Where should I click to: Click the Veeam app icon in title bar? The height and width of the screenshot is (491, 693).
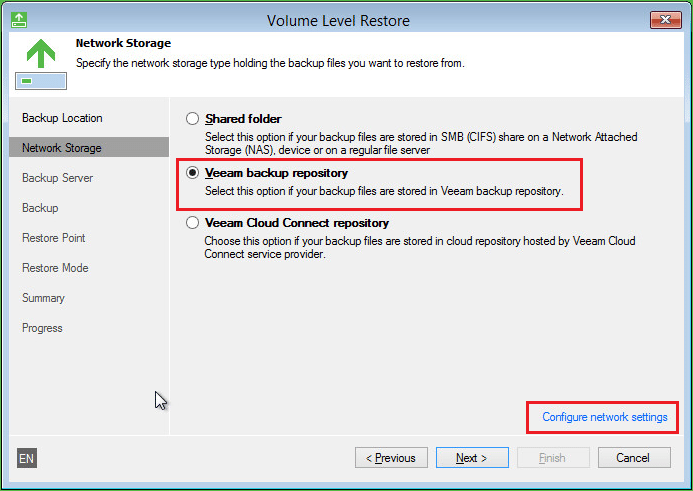(x=20, y=20)
